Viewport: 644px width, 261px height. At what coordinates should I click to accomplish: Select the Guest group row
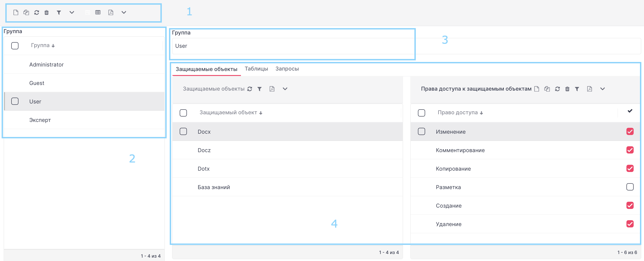[x=84, y=83]
